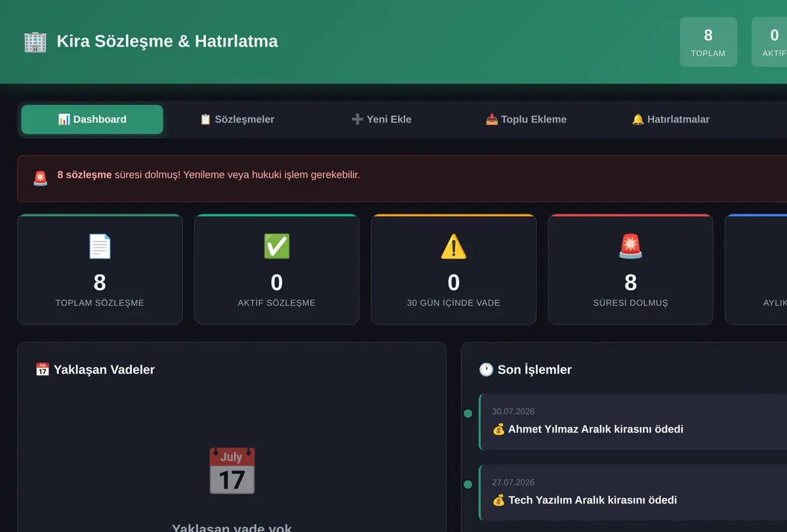The width and height of the screenshot is (787, 532).
Task: Go to the Toplu Ekleme tab
Action: (x=526, y=119)
